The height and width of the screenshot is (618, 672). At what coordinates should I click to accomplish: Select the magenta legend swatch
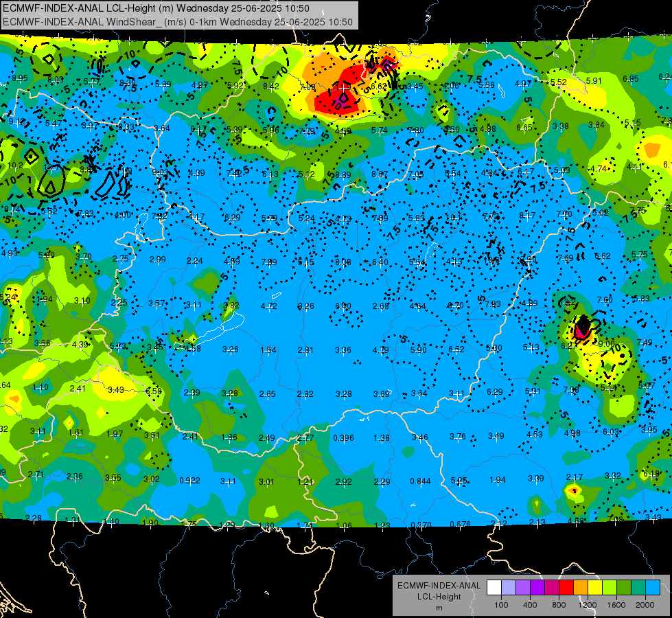click(553, 588)
